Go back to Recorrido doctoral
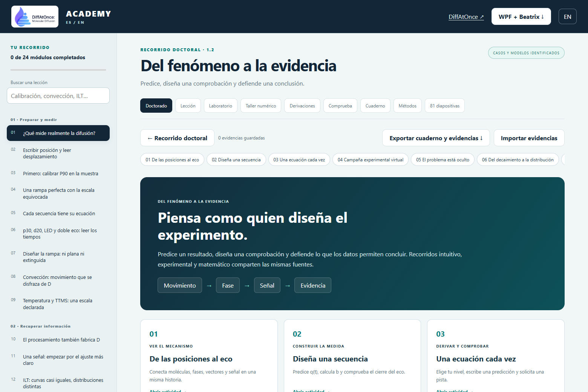This screenshot has width=588, height=392. pos(177,138)
